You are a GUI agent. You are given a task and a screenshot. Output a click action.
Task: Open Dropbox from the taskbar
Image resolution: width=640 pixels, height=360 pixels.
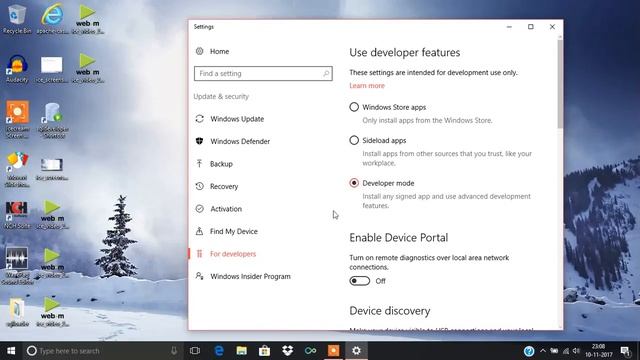tap(287, 351)
